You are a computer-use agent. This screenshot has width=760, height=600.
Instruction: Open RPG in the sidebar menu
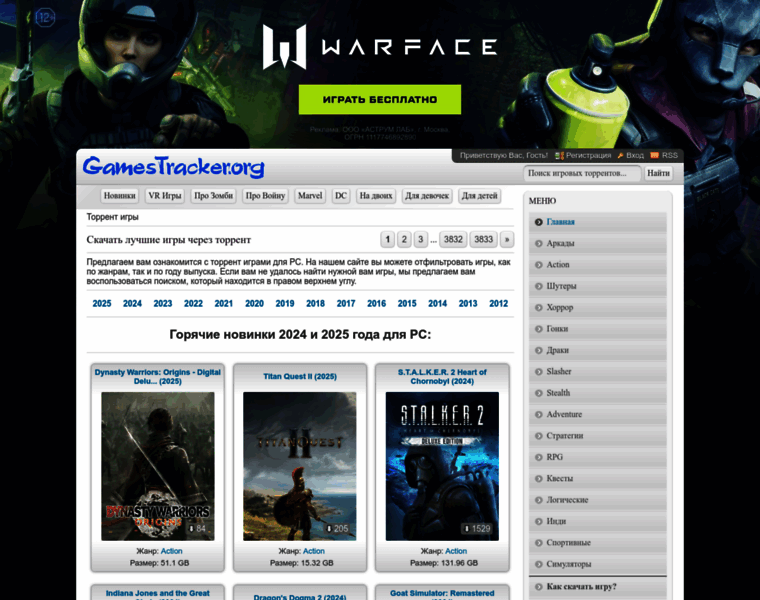[598, 457]
